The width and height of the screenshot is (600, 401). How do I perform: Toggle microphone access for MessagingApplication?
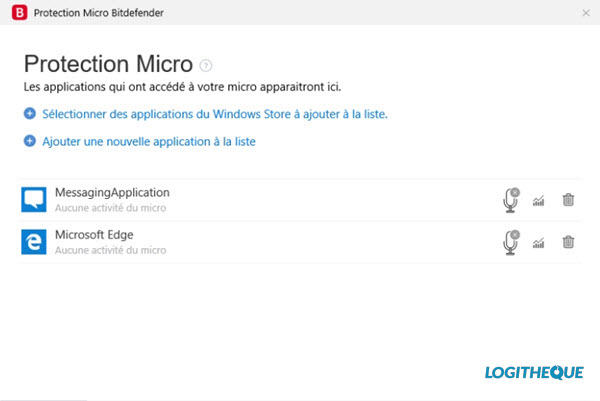pos(511,200)
